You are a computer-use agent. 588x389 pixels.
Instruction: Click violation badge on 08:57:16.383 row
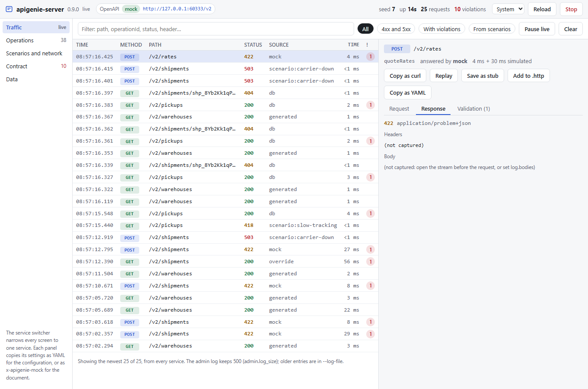tap(371, 105)
